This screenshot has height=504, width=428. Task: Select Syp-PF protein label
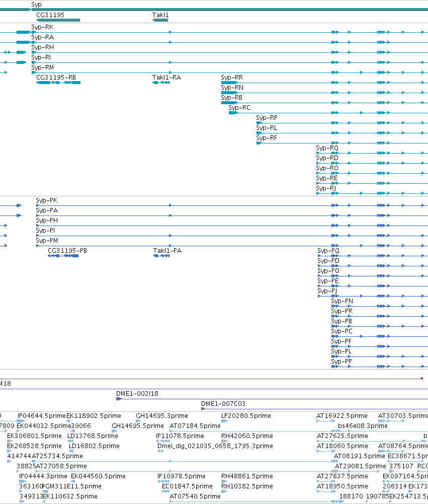click(341, 341)
